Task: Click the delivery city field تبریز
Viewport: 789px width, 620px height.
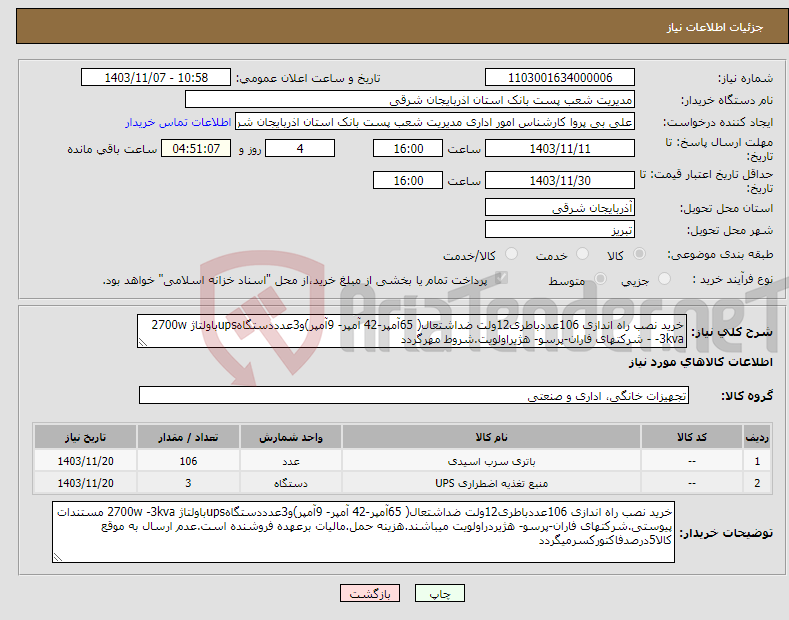Action: (560, 229)
